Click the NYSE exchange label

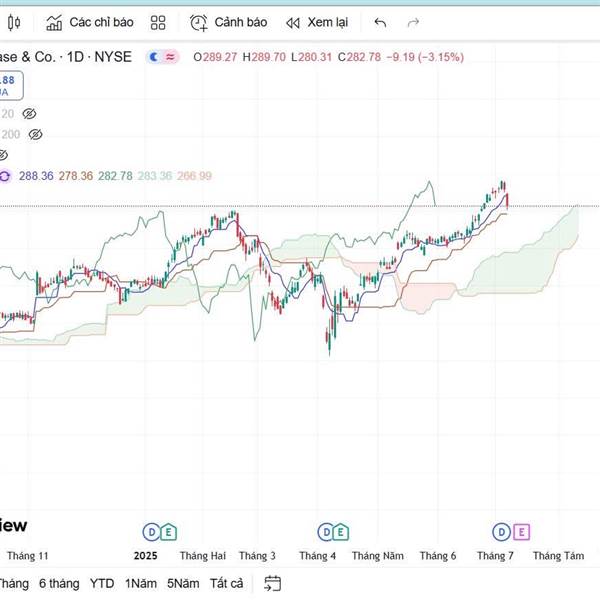tap(113, 57)
